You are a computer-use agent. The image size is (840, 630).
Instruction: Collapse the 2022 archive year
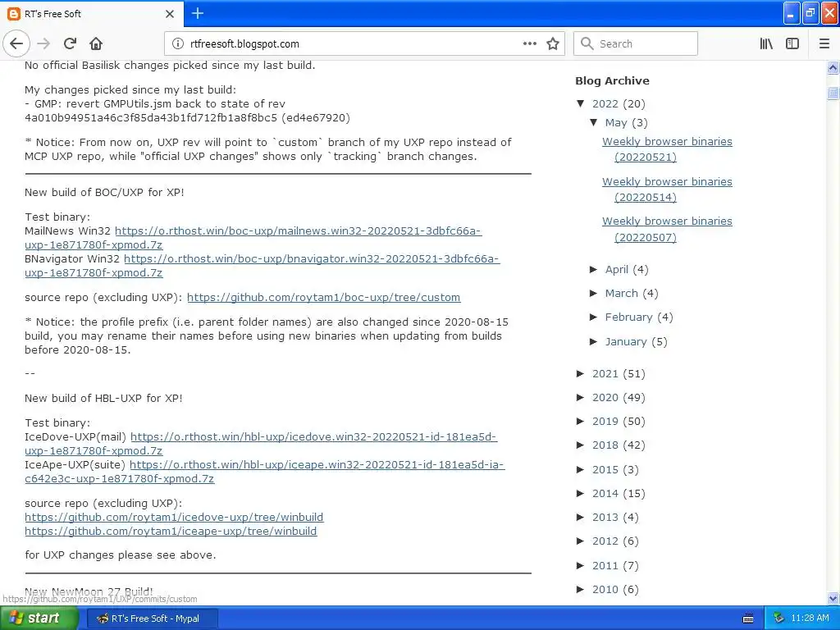point(581,103)
